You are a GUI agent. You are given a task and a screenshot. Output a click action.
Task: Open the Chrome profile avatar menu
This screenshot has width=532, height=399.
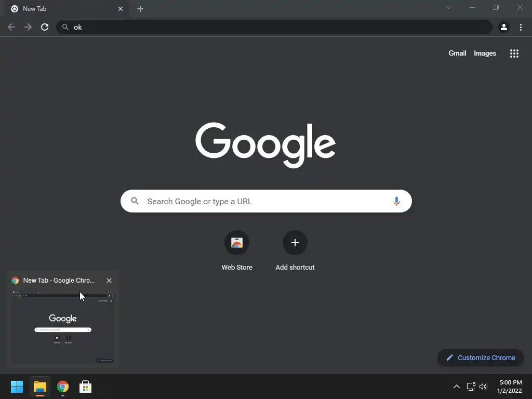click(504, 27)
